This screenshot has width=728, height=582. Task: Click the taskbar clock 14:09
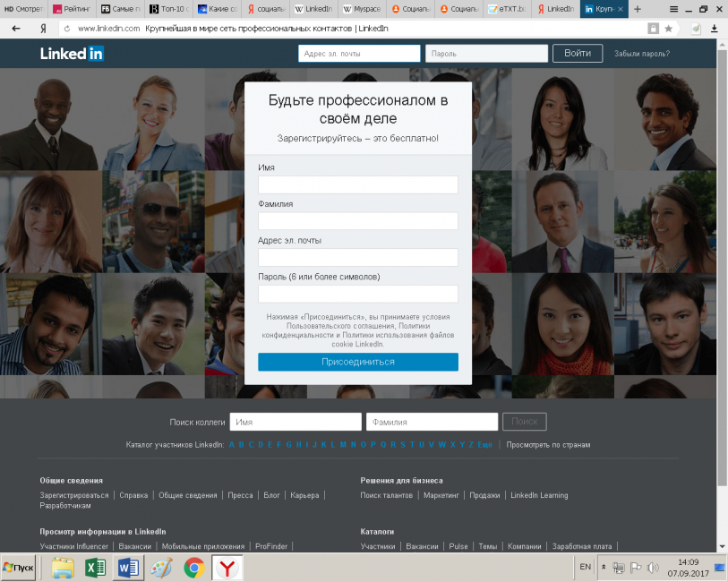[x=688, y=562]
